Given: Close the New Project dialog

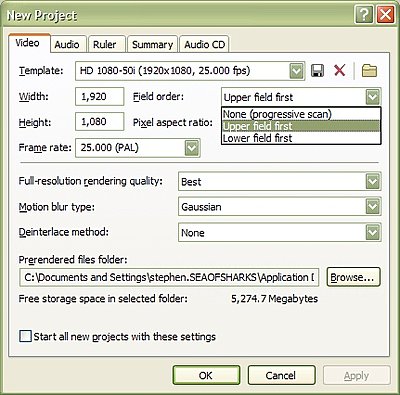Looking at the screenshot, I should [x=385, y=15].
